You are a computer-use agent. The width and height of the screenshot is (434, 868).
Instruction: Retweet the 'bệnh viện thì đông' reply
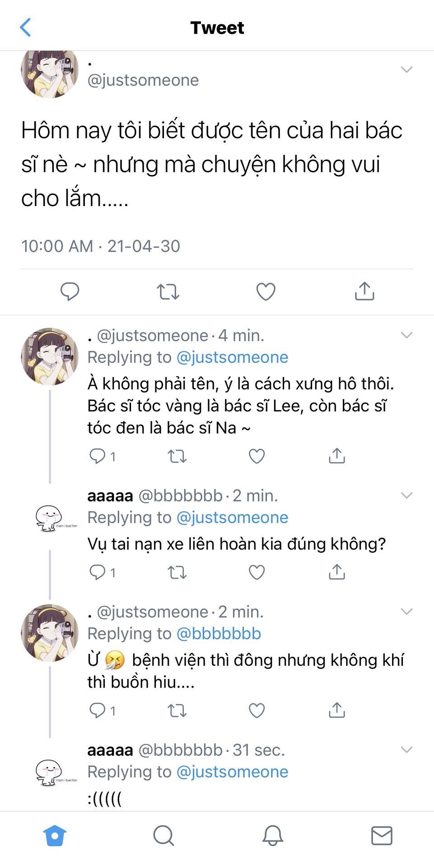pyautogui.click(x=177, y=711)
